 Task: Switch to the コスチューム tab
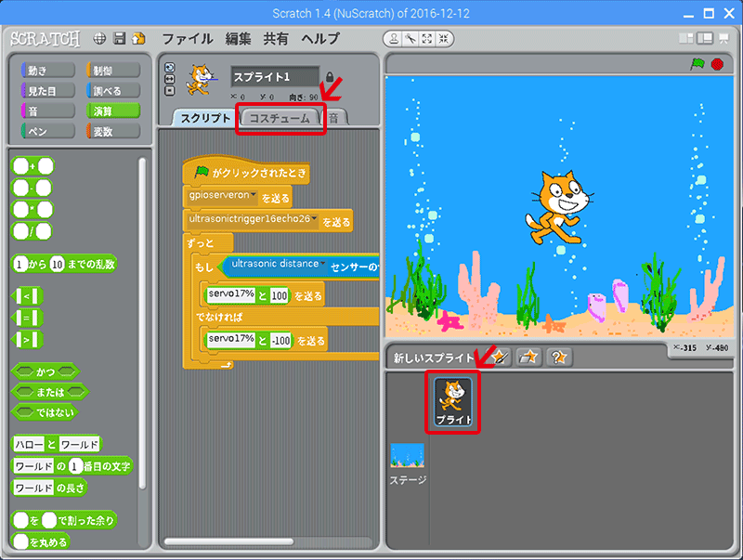pos(280,118)
